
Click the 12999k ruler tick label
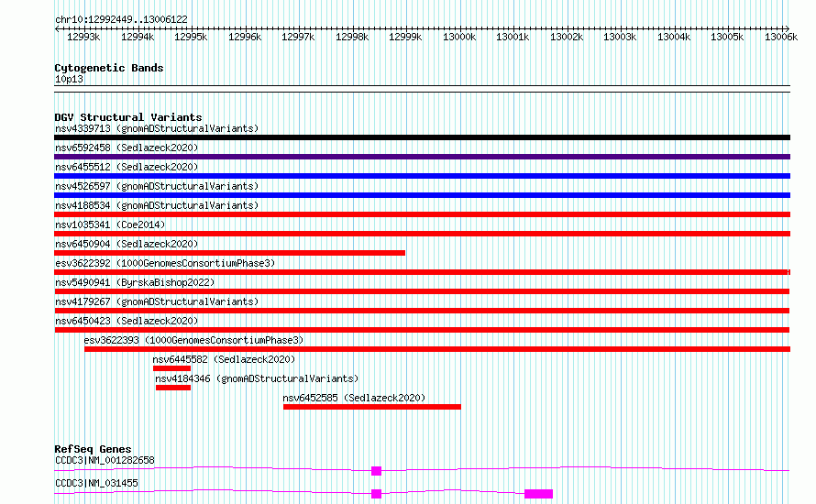(405, 37)
